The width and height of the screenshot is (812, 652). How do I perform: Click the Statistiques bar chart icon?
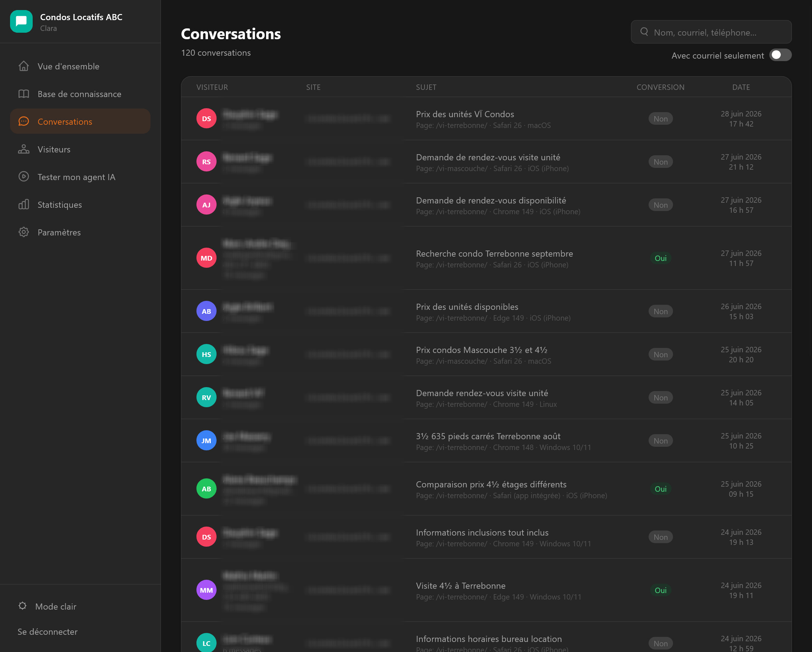(24, 204)
